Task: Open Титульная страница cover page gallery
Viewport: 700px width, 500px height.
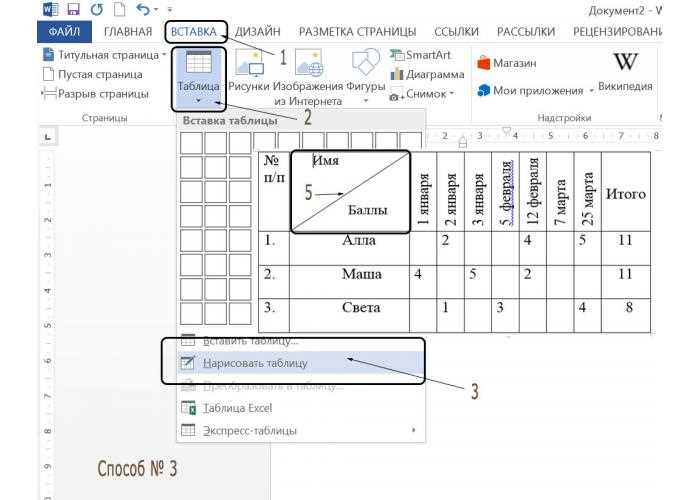Action: click(104, 55)
